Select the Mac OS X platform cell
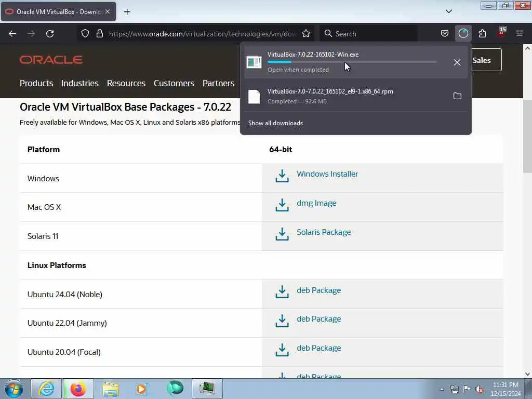The height and width of the screenshot is (399, 532). click(141, 207)
